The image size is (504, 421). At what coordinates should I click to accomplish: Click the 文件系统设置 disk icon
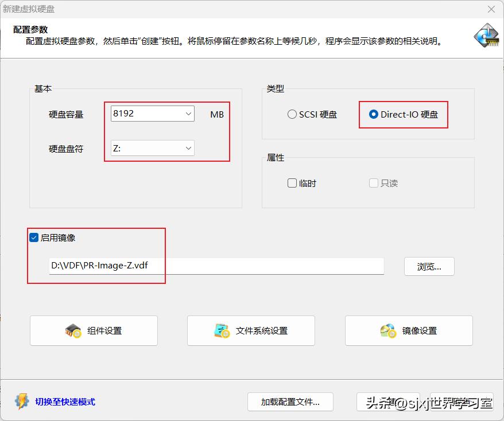[x=223, y=330]
